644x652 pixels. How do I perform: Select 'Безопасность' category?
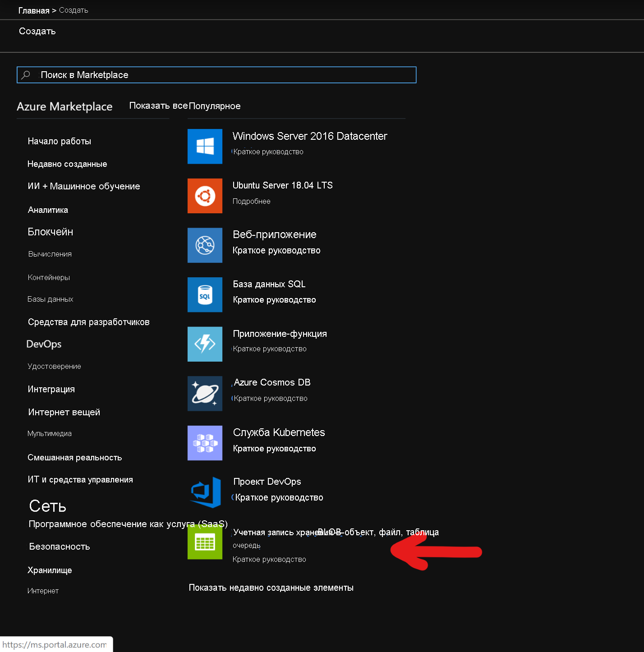click(x=60, y=546)
